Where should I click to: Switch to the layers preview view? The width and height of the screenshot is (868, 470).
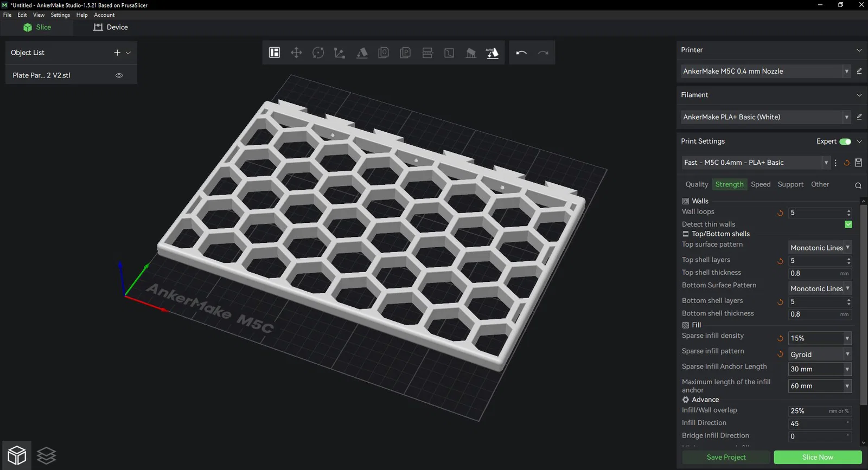47,455
